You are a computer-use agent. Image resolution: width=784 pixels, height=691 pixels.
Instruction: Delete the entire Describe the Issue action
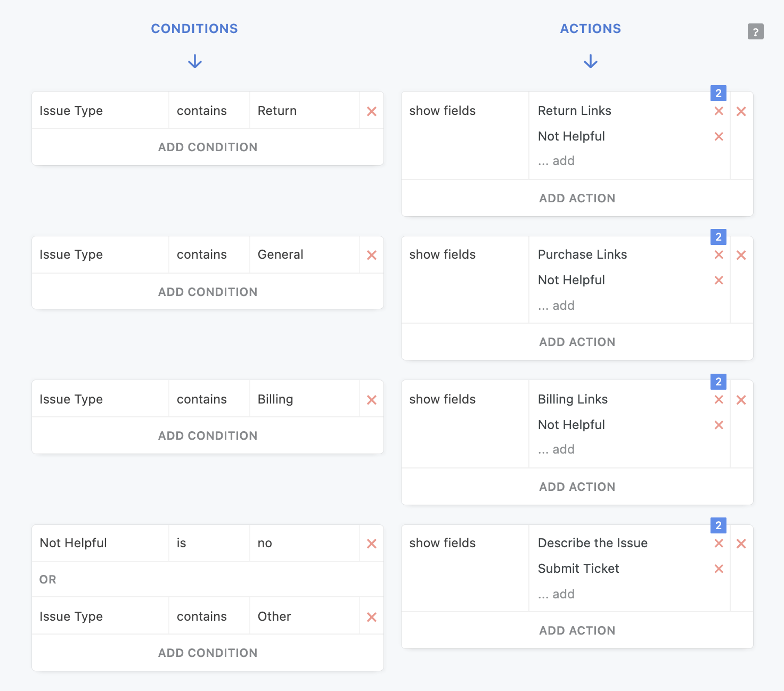pyautogui.click(x=741, y=544)
